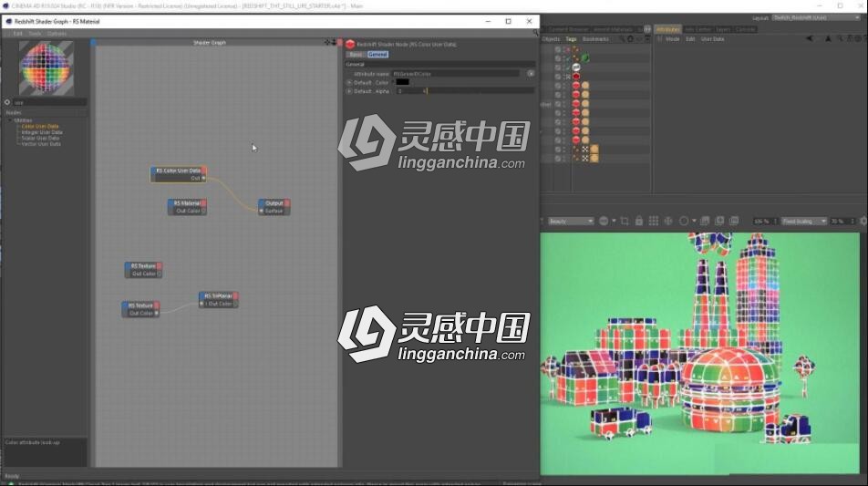Viewport: 868px width, 486px height.
Task: Open the Options menu in Shader Graph window
Action: 57,34
